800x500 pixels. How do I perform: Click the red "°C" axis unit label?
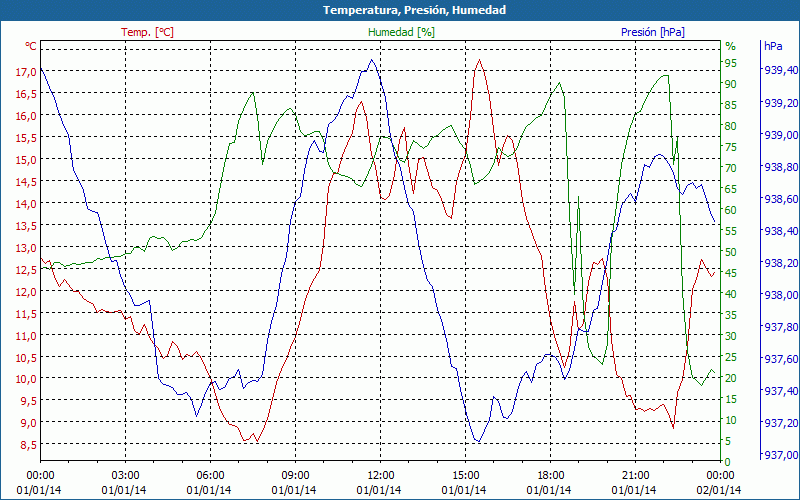click(31, 46)
